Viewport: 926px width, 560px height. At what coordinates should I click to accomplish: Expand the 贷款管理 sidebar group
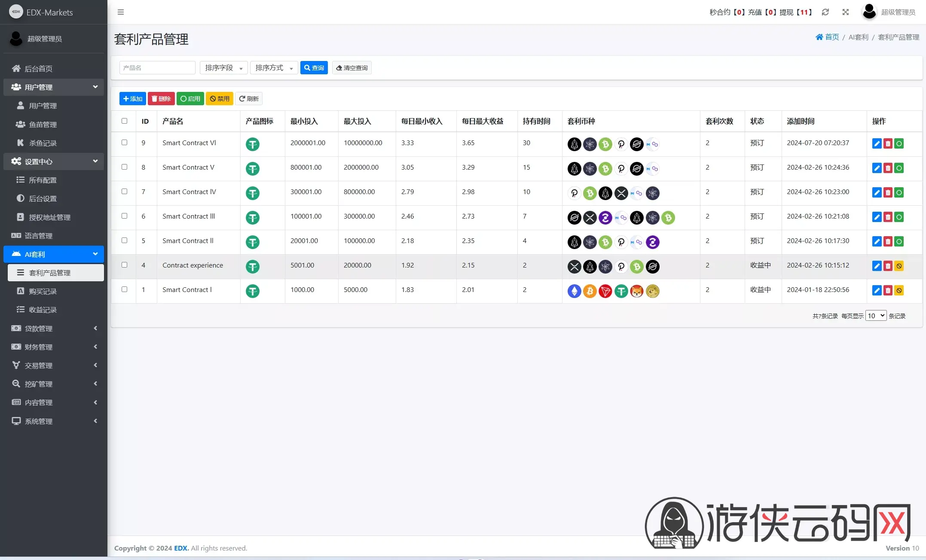click(54, 329)
